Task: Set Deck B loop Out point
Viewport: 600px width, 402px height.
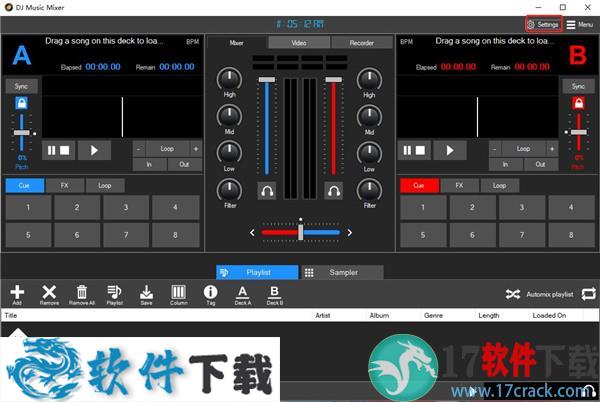Action: click(x=541, y=164)
